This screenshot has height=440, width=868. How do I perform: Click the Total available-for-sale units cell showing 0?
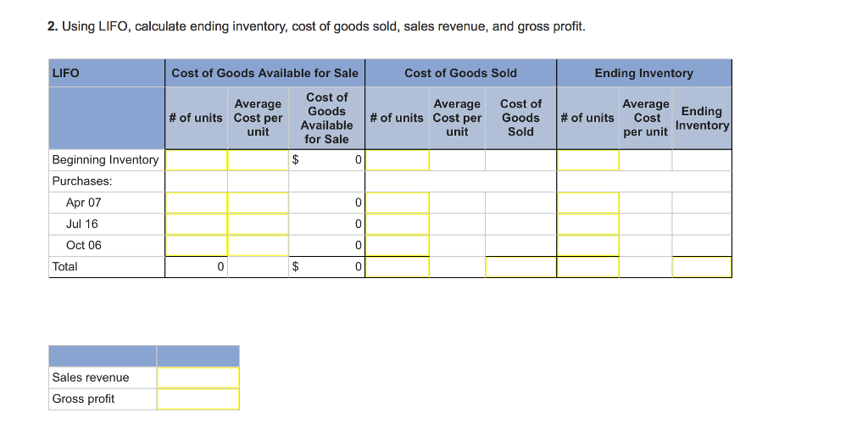pos(196,267)
